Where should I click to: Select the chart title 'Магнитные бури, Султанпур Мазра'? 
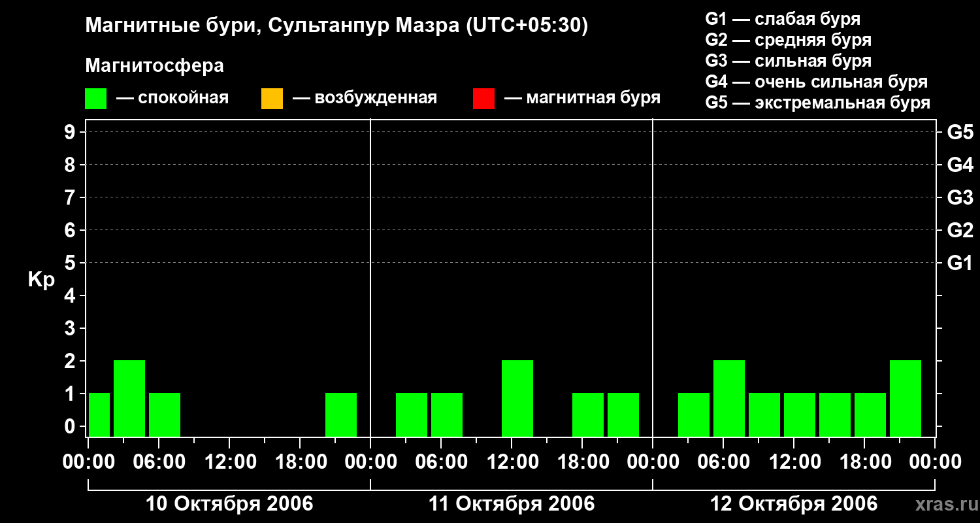(x=272, y=26)
